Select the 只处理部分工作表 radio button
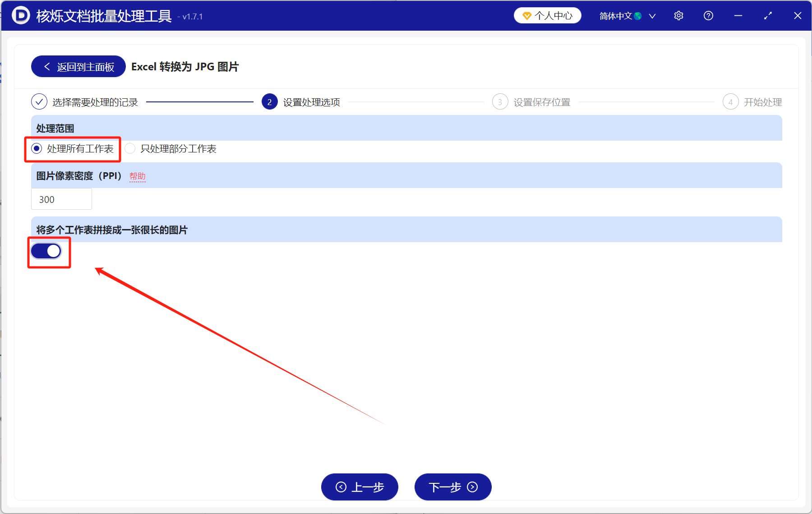The width and height of the screenshot is (812, 514). click(130, 148)
